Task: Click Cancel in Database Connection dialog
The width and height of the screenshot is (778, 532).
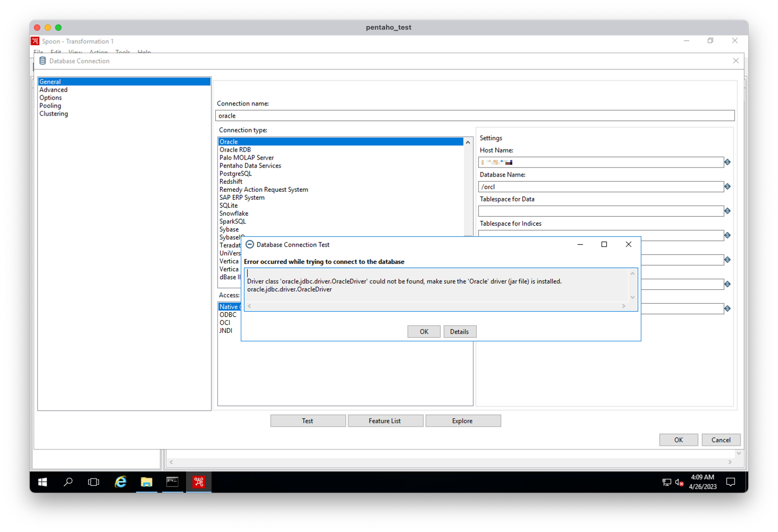Action: [721, 440]
